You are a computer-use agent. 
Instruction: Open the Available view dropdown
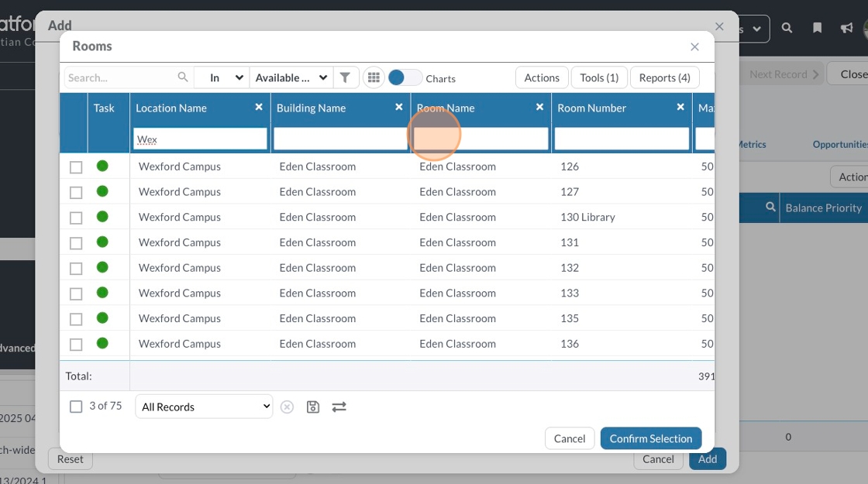click(291, 77)
